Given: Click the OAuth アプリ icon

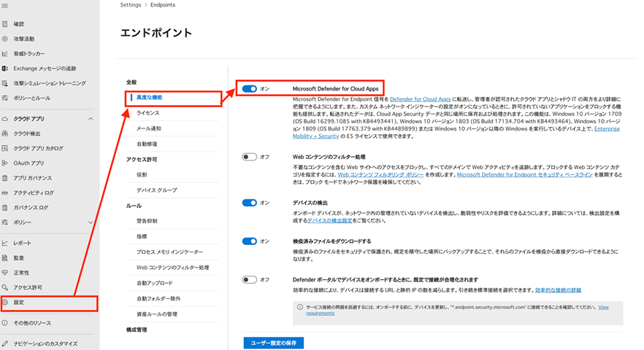Looking at the screenshot, I should [x=5, y=163].
